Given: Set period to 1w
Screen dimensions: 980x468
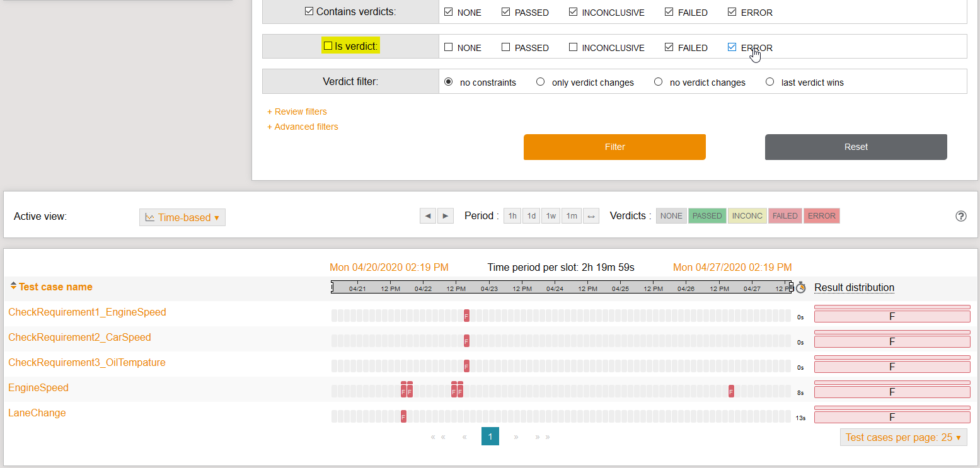Looking at the screenshot, I should coord(551,216).
